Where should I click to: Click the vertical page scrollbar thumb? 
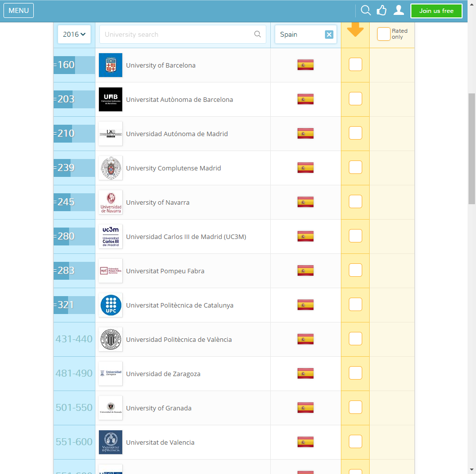coord(472,149)
